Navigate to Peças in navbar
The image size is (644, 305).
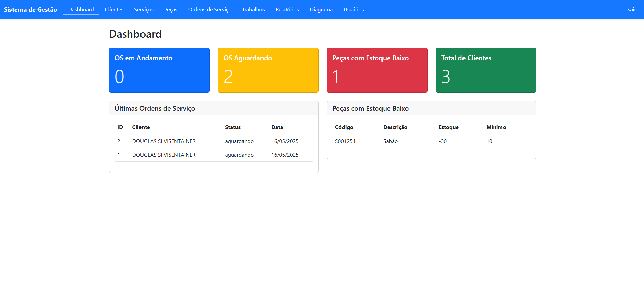pyautogui.click(x=171, y=9)
